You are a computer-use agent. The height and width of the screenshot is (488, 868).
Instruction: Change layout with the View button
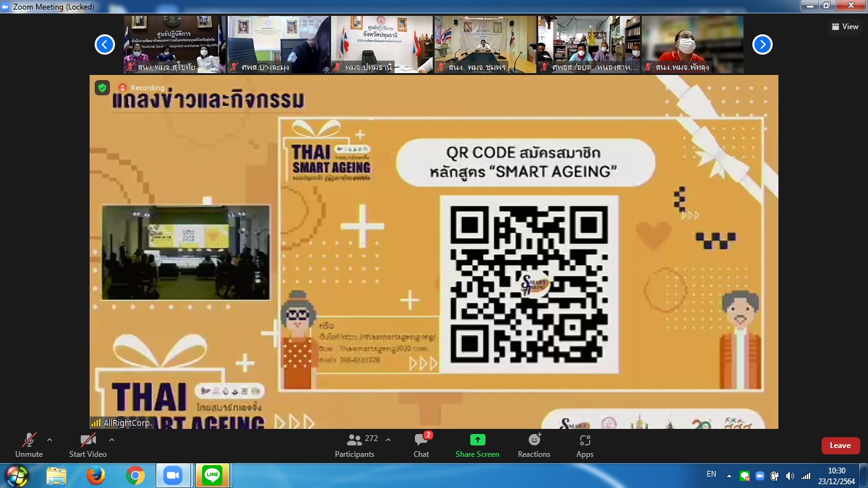click(845, 27)
